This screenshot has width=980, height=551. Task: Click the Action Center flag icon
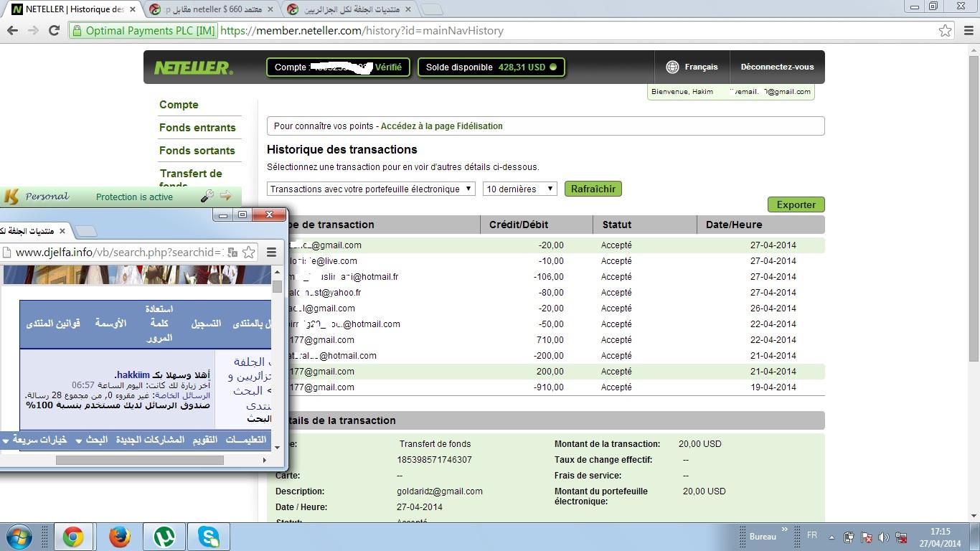(x=867, y=537)
